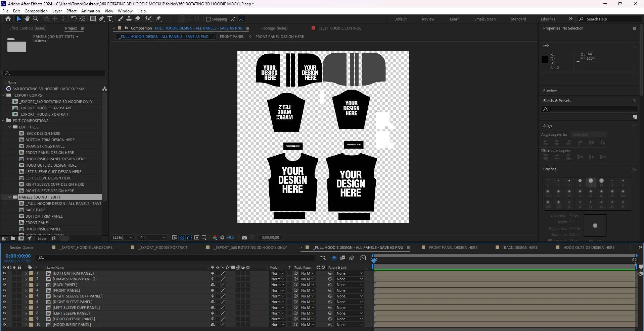Select the Hand tool

pyautogui.click(x=27, y=19)
